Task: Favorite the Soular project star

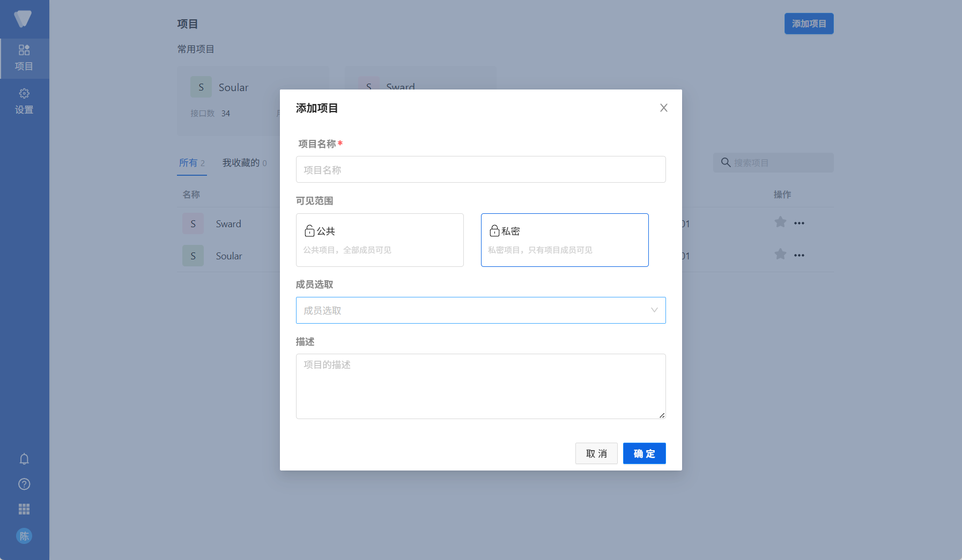Action: (779, 254)
